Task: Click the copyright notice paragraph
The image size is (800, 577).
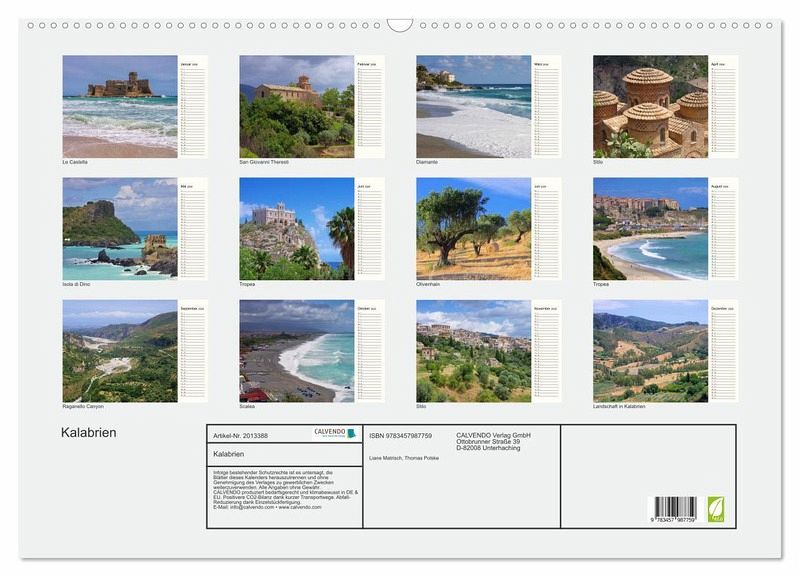Action: [285, 490]
